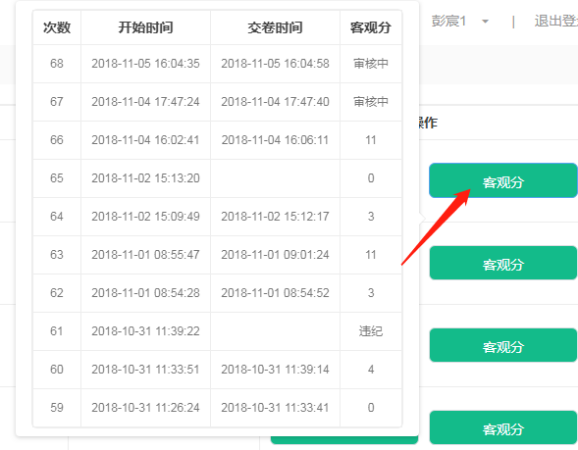Click the bottom green 客观分 button

(x=503, y=428)
